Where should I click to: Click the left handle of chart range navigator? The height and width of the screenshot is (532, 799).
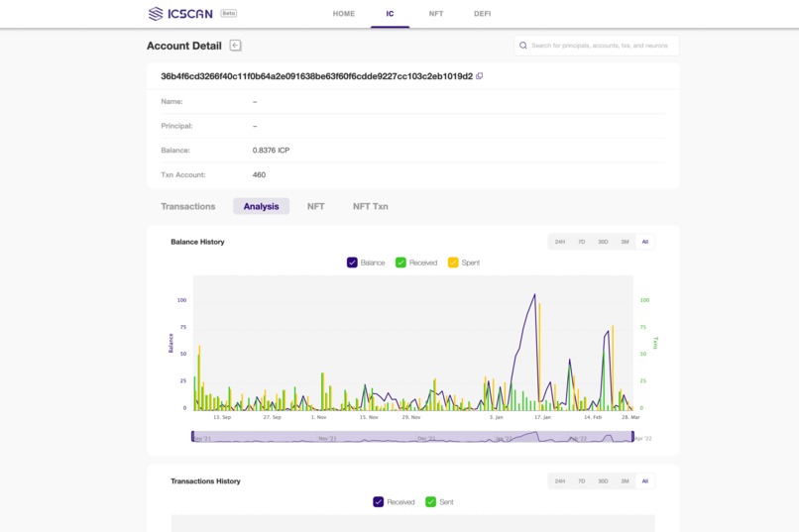[x=192, y=436]
